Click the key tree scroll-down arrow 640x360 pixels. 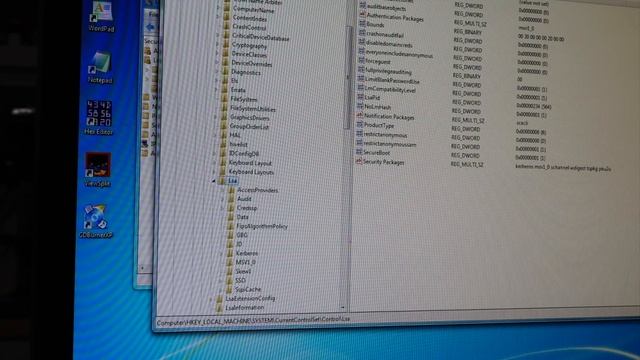click(x=343, y=307)
